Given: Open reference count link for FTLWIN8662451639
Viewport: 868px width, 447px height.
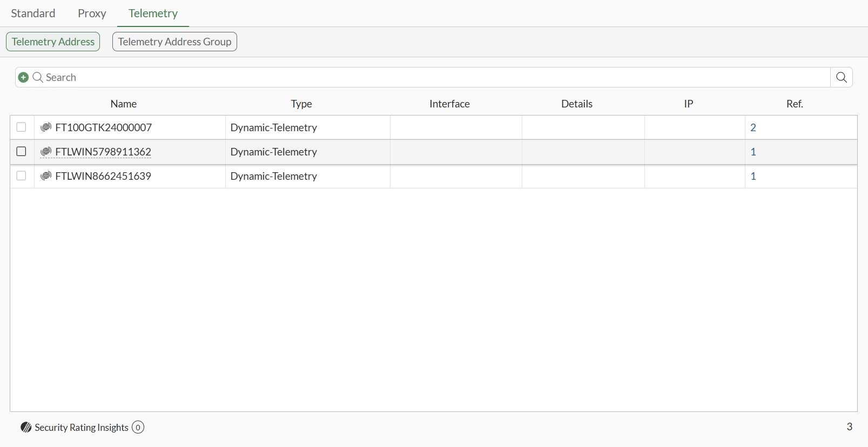Looking at the screenshot, I should [753, 177].
